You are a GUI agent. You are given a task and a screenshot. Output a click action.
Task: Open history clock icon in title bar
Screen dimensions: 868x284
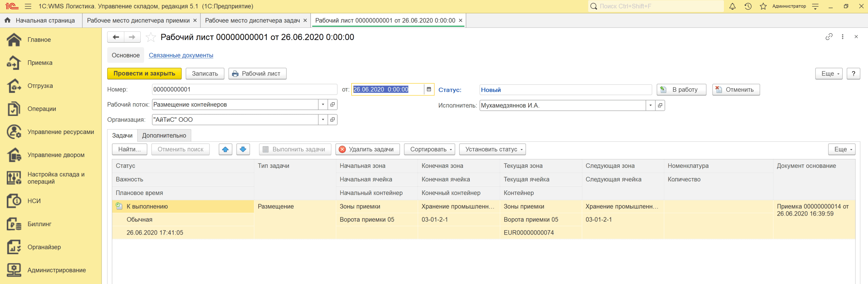(748, 6)
